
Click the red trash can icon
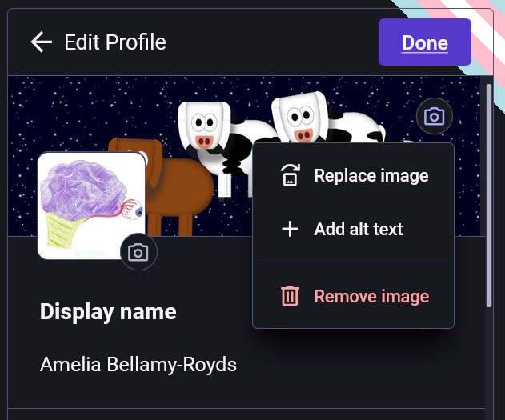(x=290, y=296)
